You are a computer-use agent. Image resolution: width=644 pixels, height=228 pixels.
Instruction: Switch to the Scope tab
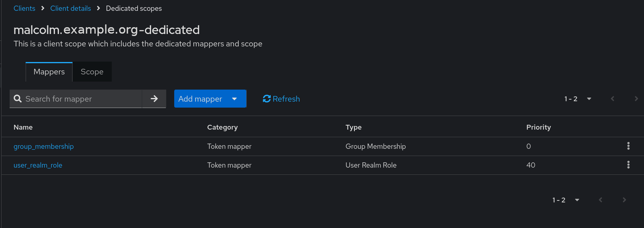[x=92, y=72]
